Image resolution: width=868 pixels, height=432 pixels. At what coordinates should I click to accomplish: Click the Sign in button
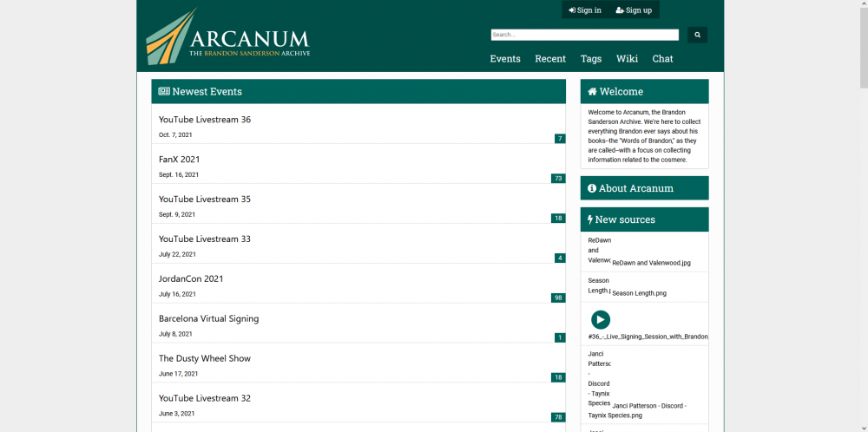coord(585,10)
